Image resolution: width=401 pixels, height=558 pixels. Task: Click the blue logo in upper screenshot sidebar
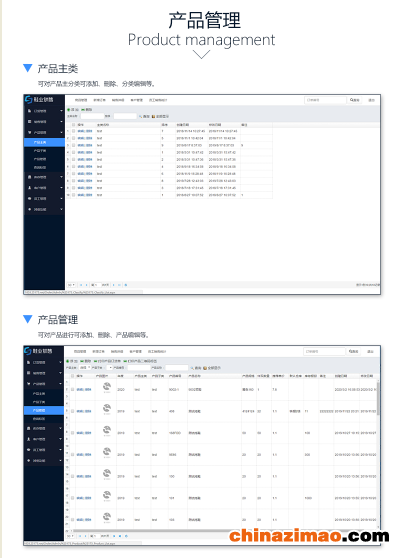coord(28,100)
